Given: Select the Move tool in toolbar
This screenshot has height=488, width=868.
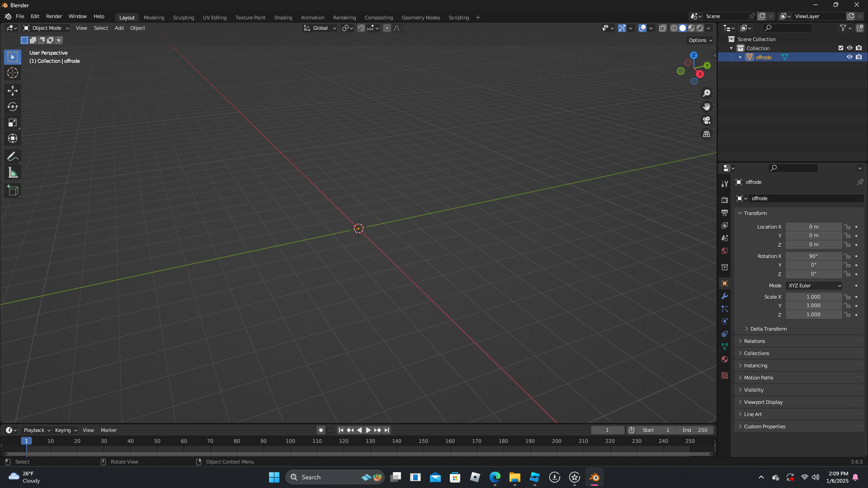Looking at the screenshot, I should [x=13, y=91].
